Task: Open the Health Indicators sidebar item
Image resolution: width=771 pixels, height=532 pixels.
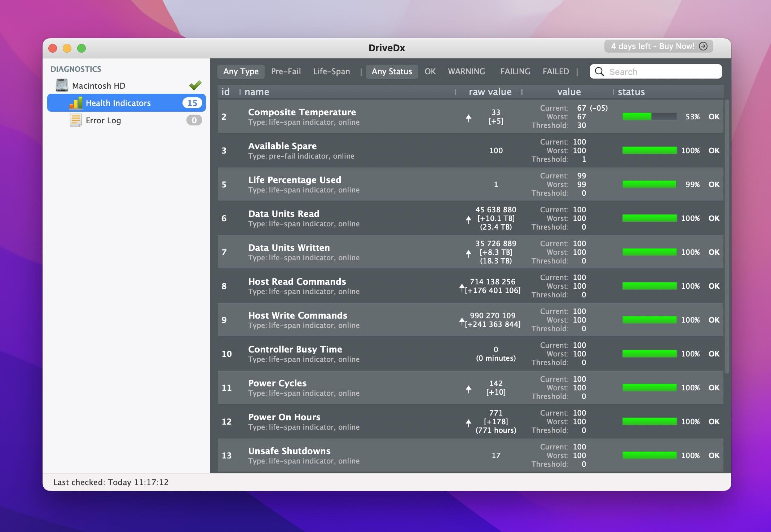Action: pos(127,103)
